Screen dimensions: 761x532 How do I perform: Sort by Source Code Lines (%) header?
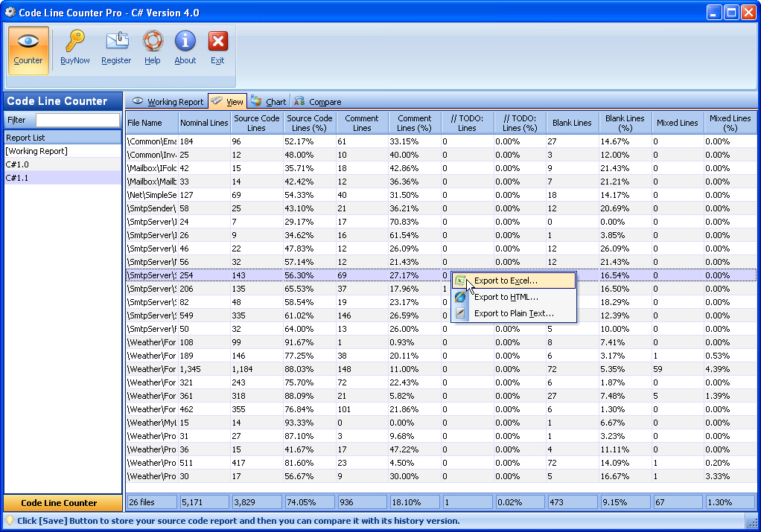(x=310, y=123)
